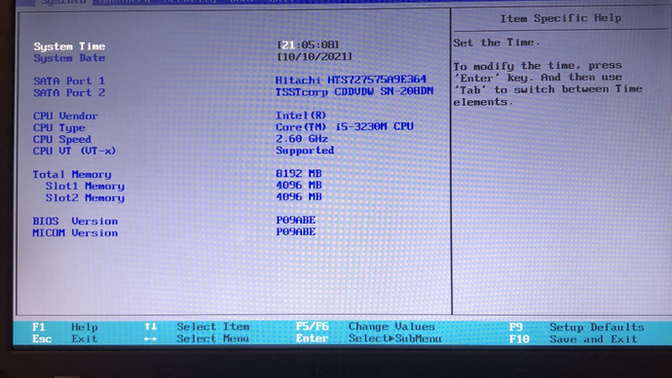Screen dimensions: 672x378
Task: Select the SATA Port 2 label
Action: (x=69, y=92)
